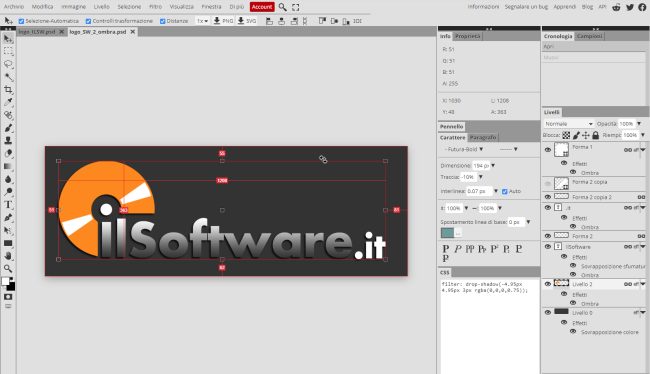Select the Hand tool
650x374 pixels.
tap(8, 256)
